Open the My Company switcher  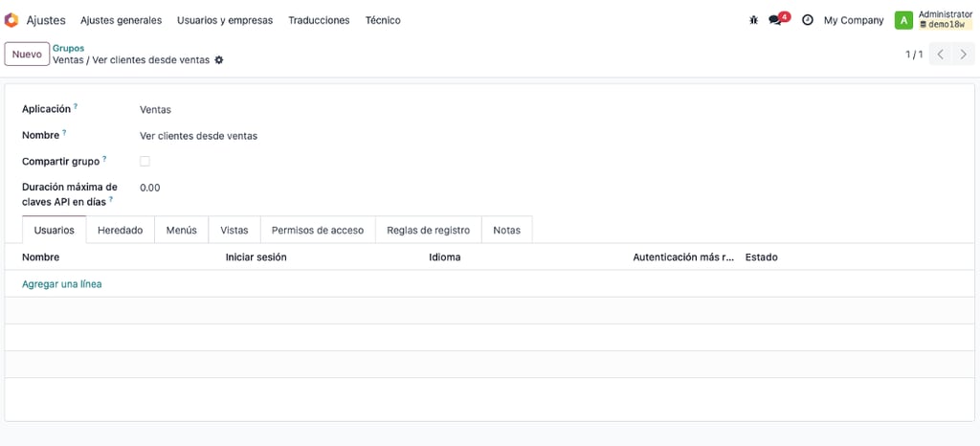tap(854, 20)
